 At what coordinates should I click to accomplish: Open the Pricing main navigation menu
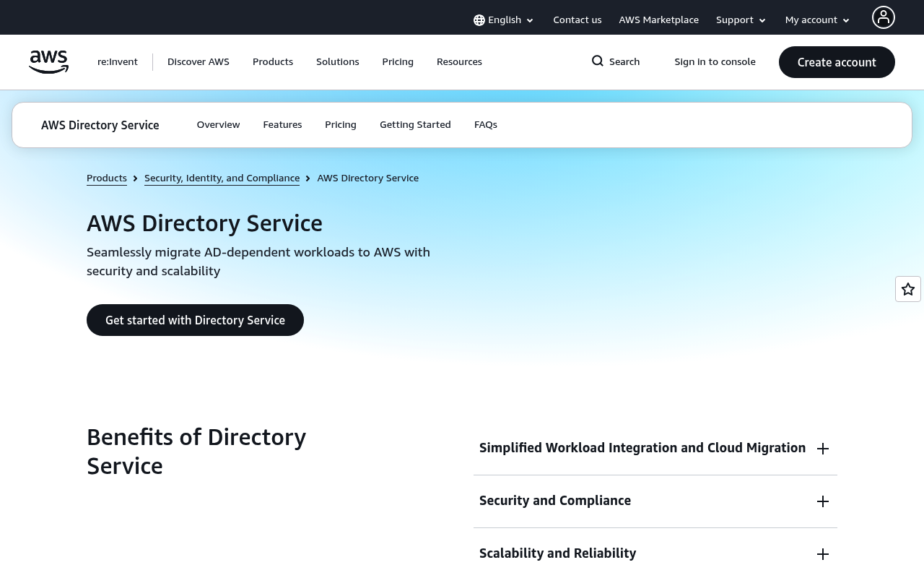click(x=398, y=62)
